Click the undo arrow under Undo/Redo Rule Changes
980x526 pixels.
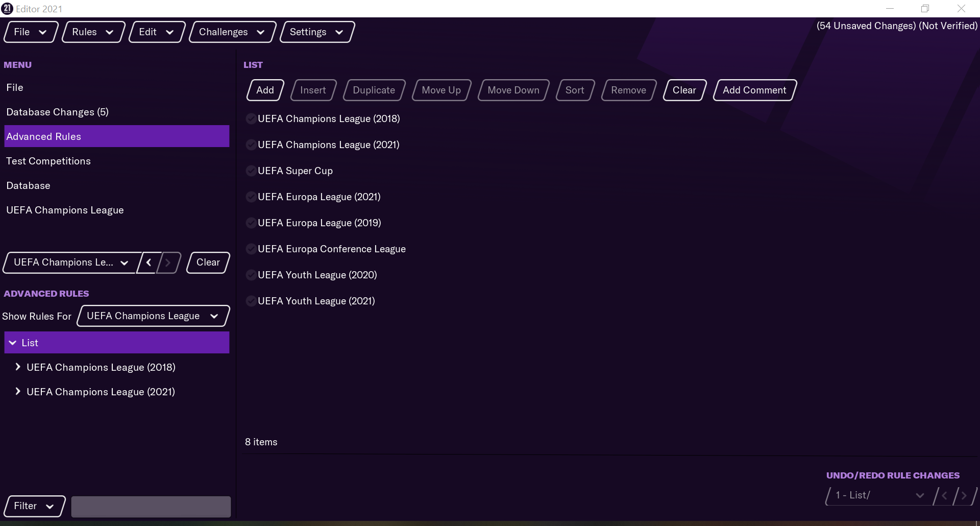[944, 495]
